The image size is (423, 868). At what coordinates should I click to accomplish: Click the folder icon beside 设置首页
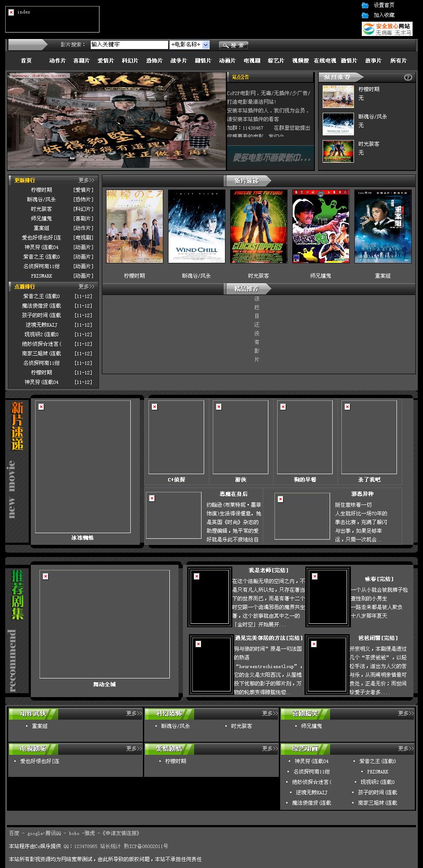pos(365,5)
